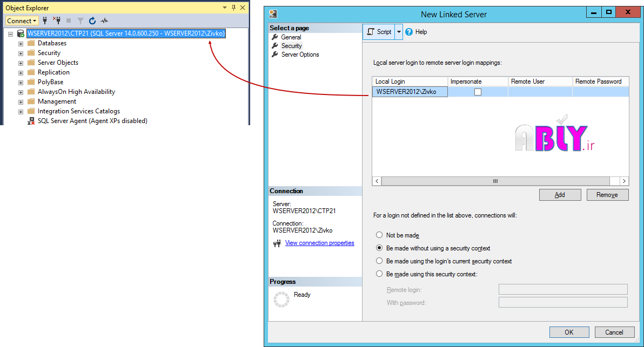Viewport: 644px width, 347px height.
Task: Open Object Explorer window position dropdown arrow
Action: 225,8
